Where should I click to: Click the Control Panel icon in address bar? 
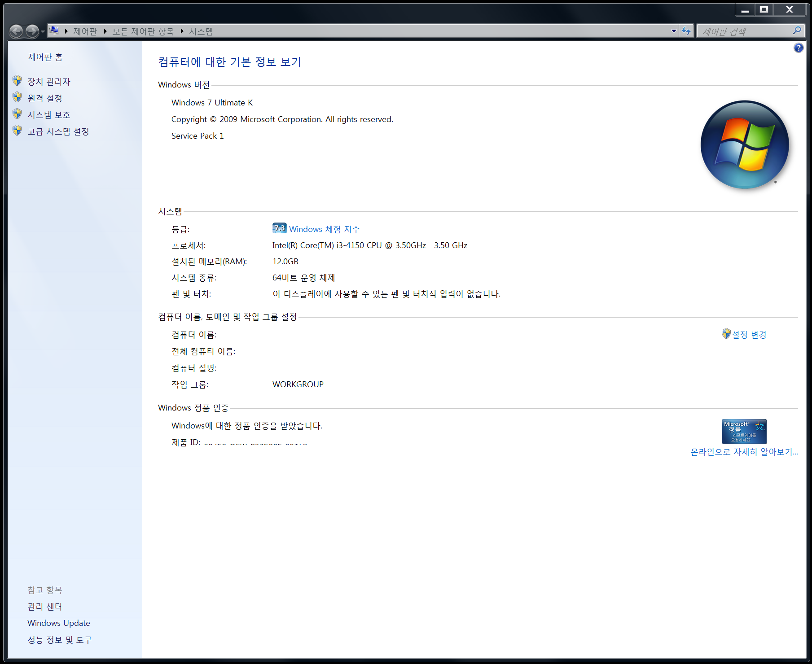[x=54, y=31]
